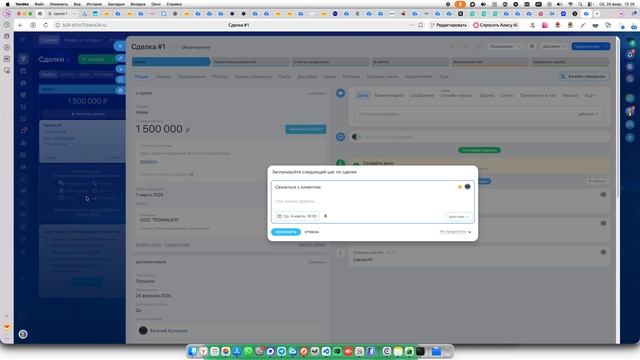The image size is (640, 360).
Task: Switch to the 'История' deal tab
Action: click(351, 76)
